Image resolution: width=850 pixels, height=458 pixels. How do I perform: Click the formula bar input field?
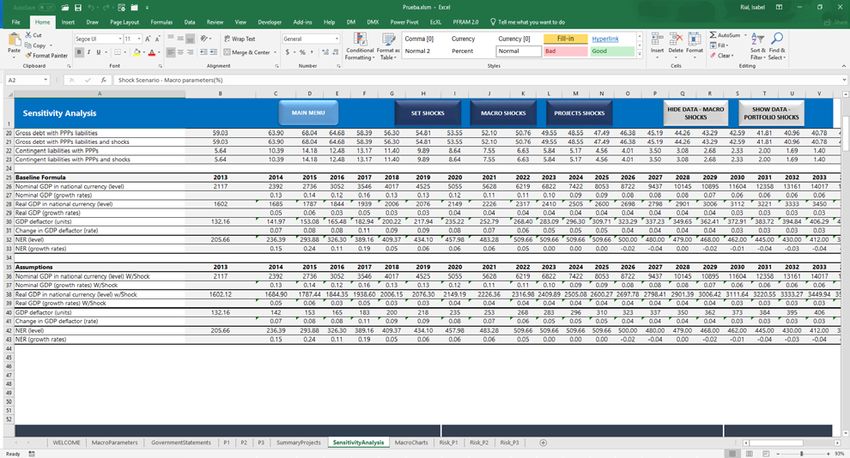(x=477, y=80)
